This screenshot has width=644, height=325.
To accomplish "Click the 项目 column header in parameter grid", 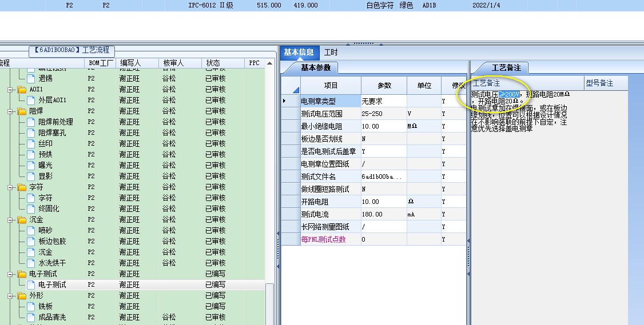I will [x=331, y=85].
